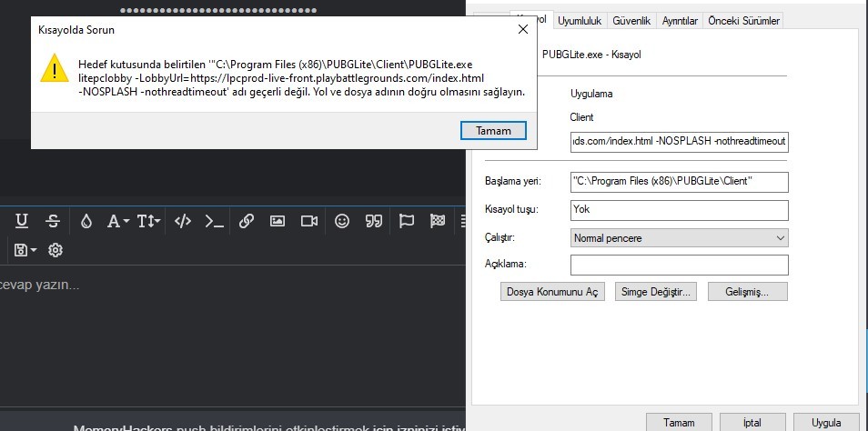Viewport: 868px width, 431px height.
Task: Click the Kısayolda Sorun dialog title
Action: 76,30
